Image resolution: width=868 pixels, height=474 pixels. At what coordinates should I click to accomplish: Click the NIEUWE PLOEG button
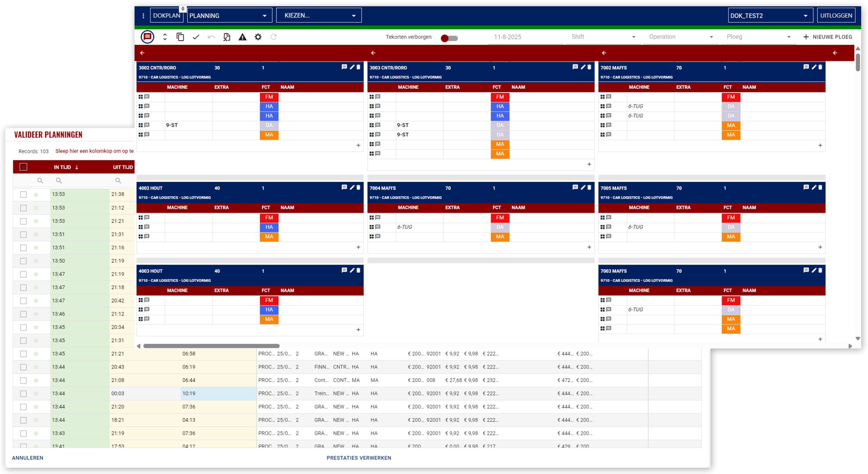coord(828,37)
